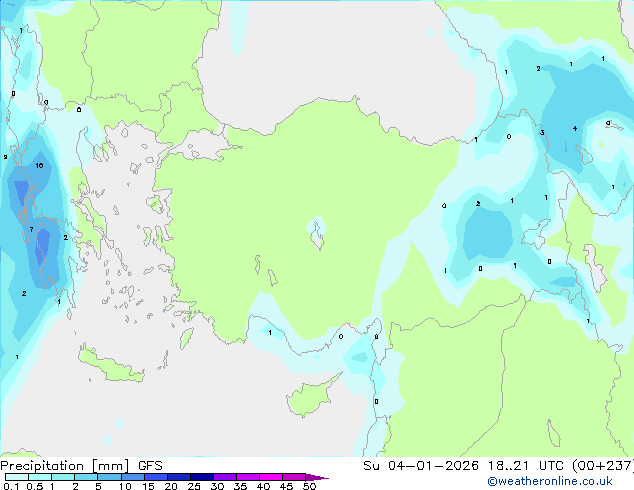634x490 pixels.
Task: Select the 5–10 mm legend color swatch
Action: pyautogui.click(x=109, y=477)
